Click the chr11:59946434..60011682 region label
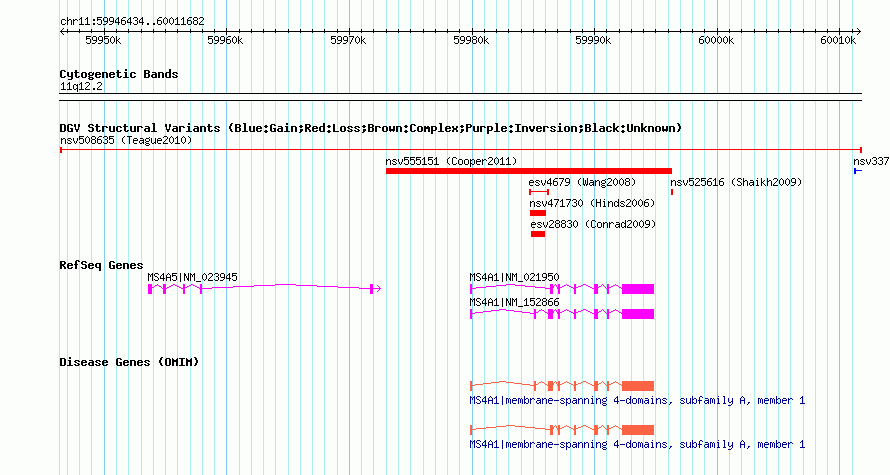Screen dimensions: 890x475 (132, 22)
